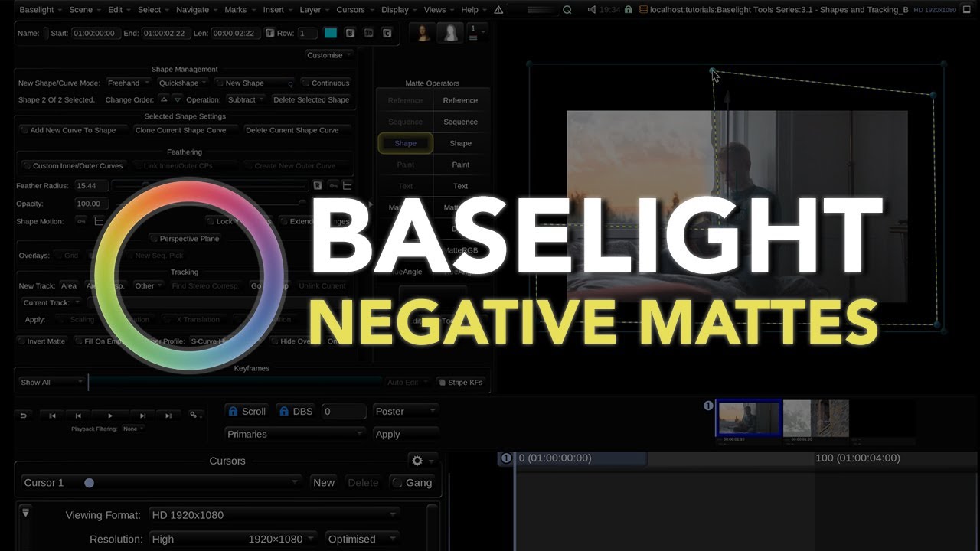Click the B icon after the teal swatch
980x551 pixels.
[350, 34]
